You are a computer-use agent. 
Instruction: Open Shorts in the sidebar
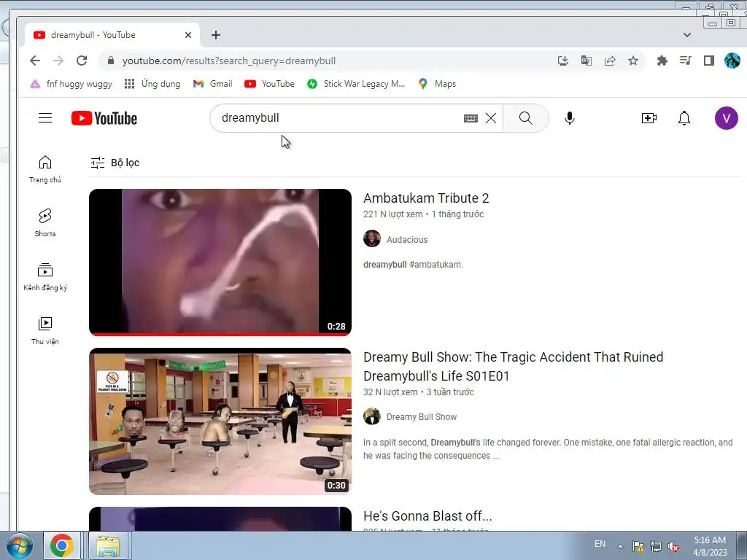coord(45,223)
